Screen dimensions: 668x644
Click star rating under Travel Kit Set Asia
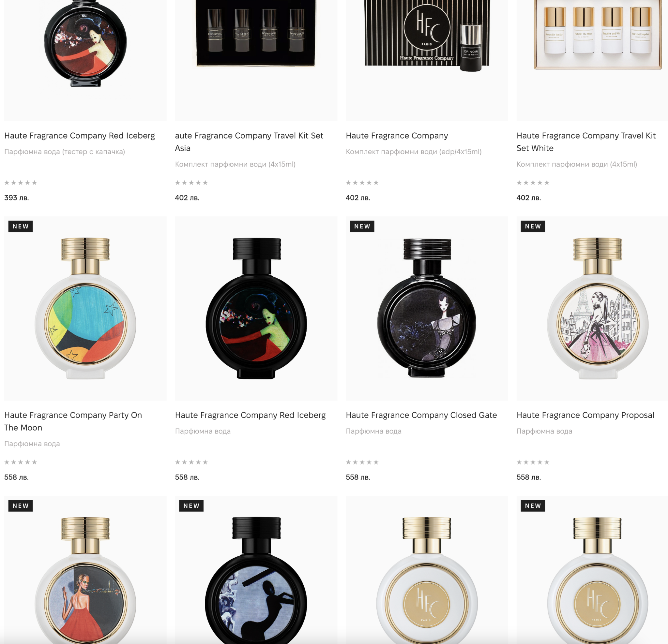pyautogui.click(x=191, y=183)
